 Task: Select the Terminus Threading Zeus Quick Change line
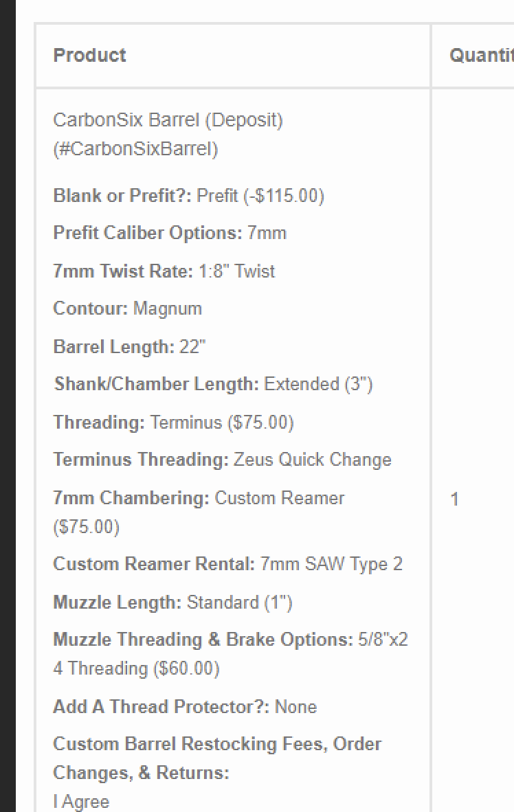point(222,460)
